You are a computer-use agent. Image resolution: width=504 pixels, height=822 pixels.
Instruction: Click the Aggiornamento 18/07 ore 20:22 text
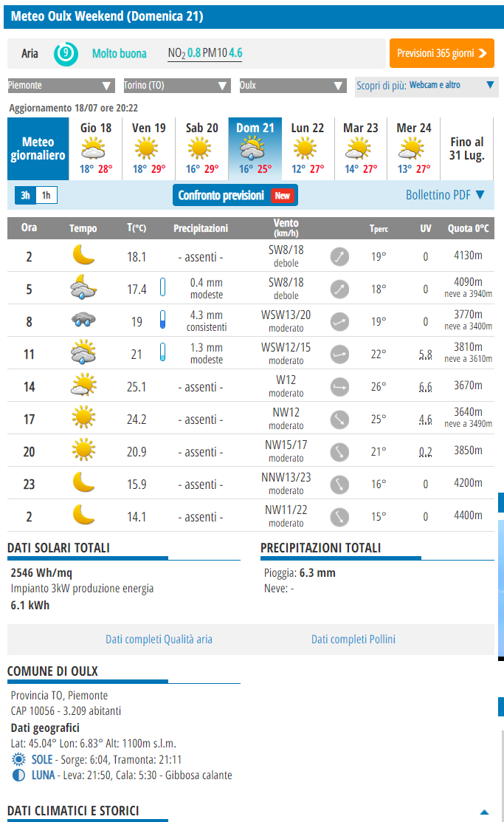73,108
